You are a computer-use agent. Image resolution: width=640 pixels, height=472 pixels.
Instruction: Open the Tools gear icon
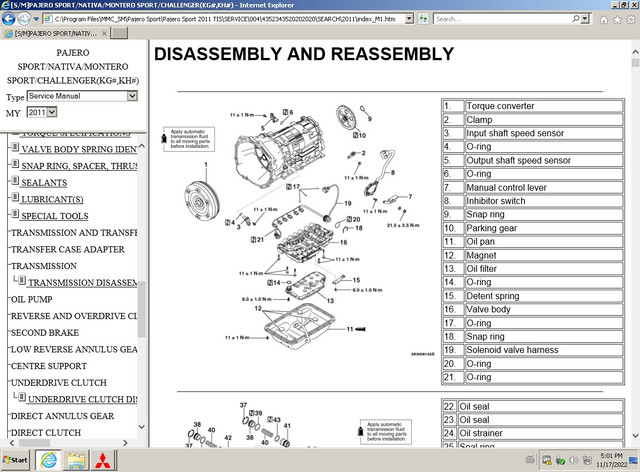[x=631, y=20]
